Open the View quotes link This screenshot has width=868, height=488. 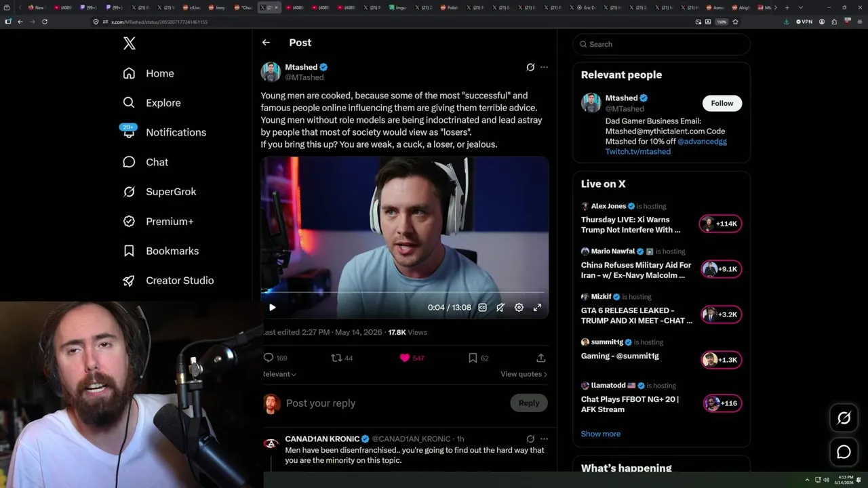524,374
